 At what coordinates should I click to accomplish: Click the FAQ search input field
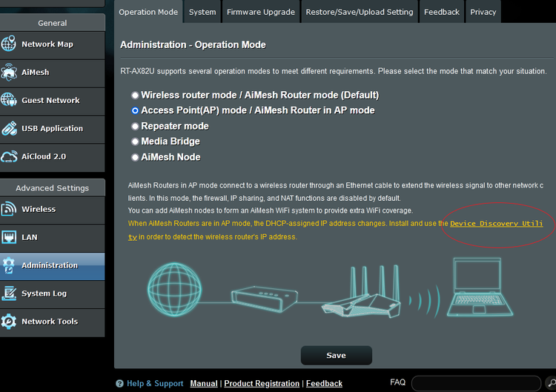coord(476,383)
